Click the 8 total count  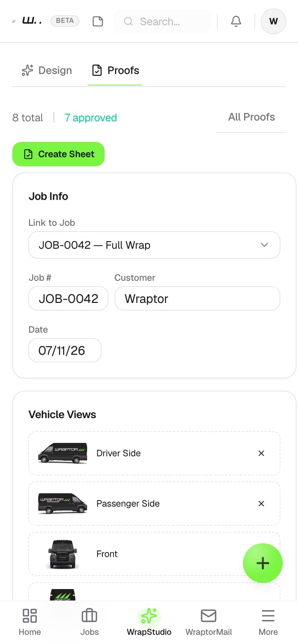click(x=28, y=118)
